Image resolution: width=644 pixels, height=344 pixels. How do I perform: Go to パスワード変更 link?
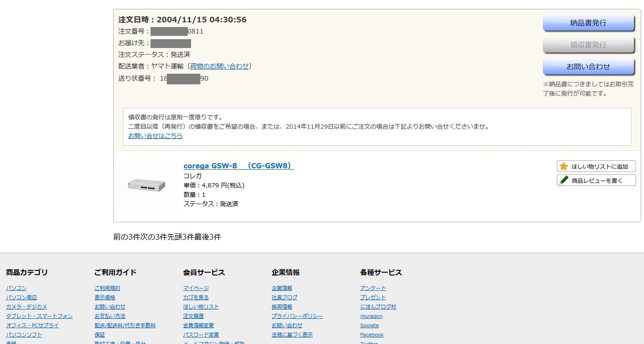[x=201, y=335]
